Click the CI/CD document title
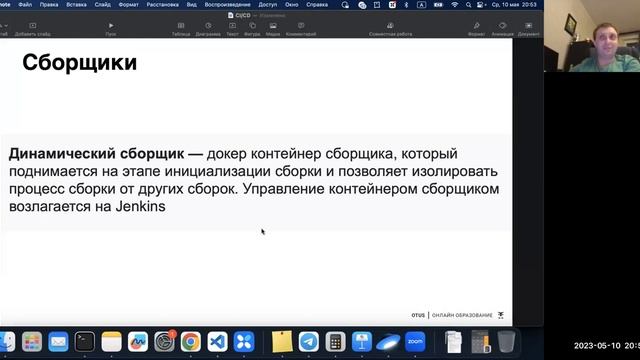Viewport: 640px width, 360px height. coord(242,15)
